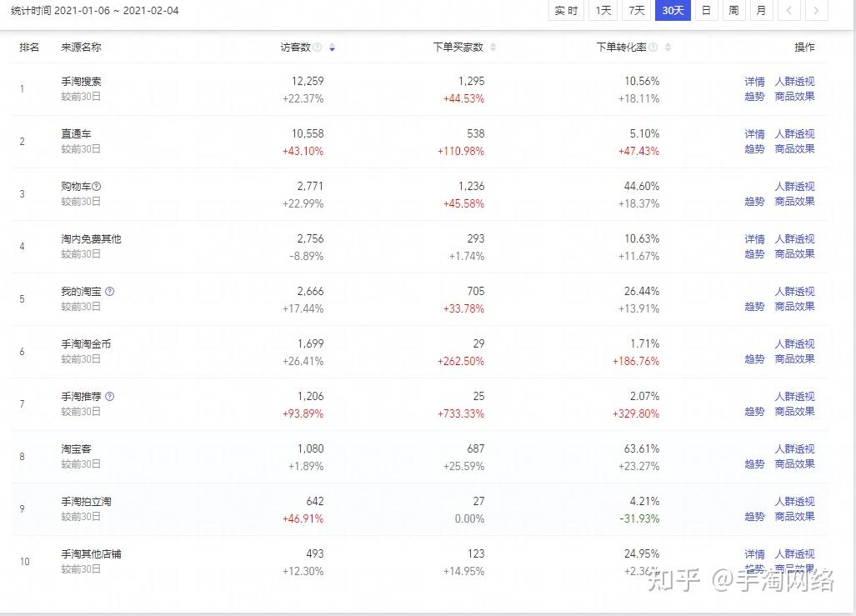Click the 手淘其他店铺 source name
This screenshot has width=856, height=616.
[91, 553]
